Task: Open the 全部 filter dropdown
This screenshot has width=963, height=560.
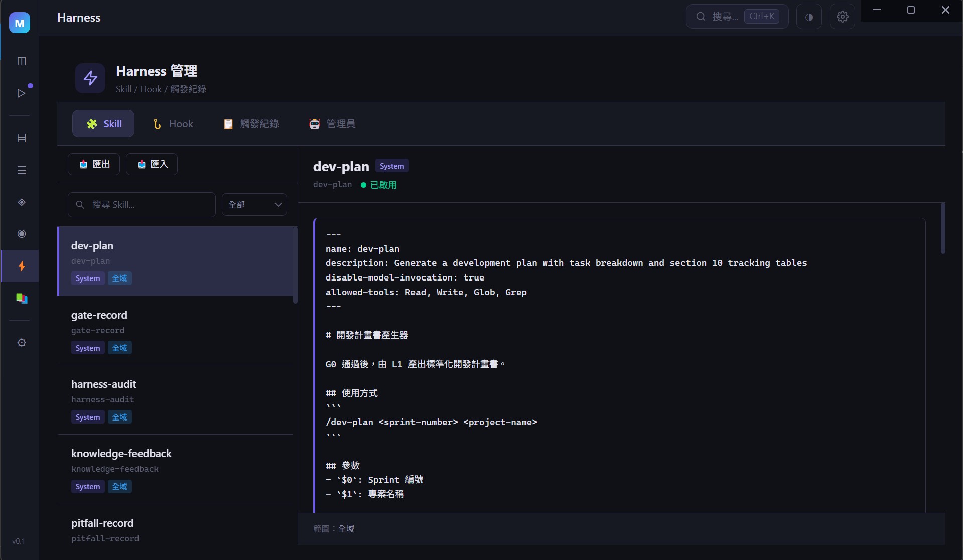Action: pyautogui.click(x=254, y=205)
